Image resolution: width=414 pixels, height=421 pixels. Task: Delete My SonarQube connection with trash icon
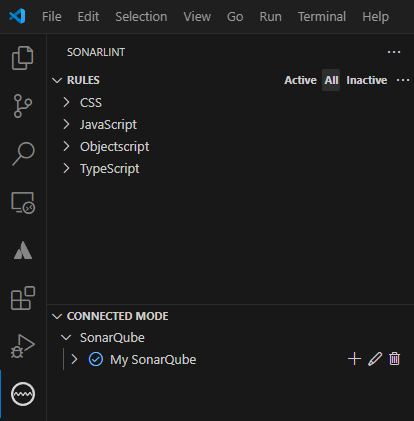click(x=394, y=359)
